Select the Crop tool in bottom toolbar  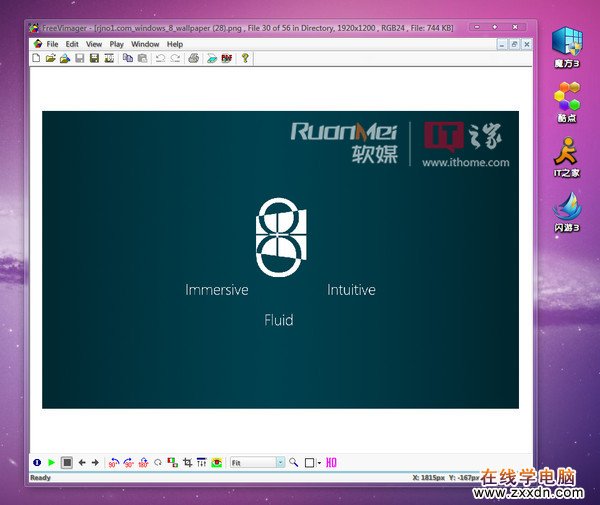pos(187,463)
